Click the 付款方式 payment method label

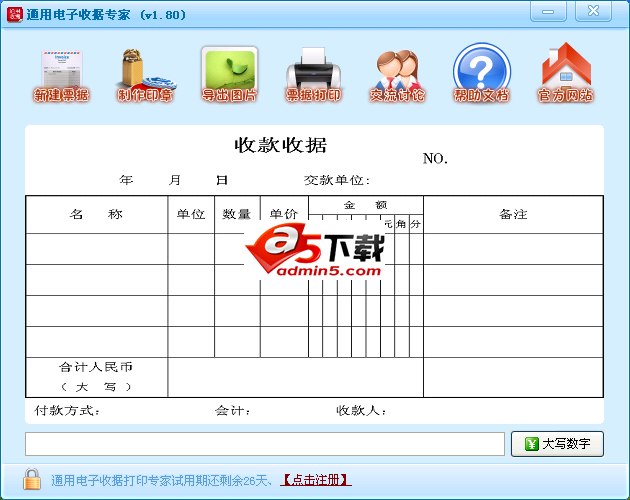click(x=67, y=410)
